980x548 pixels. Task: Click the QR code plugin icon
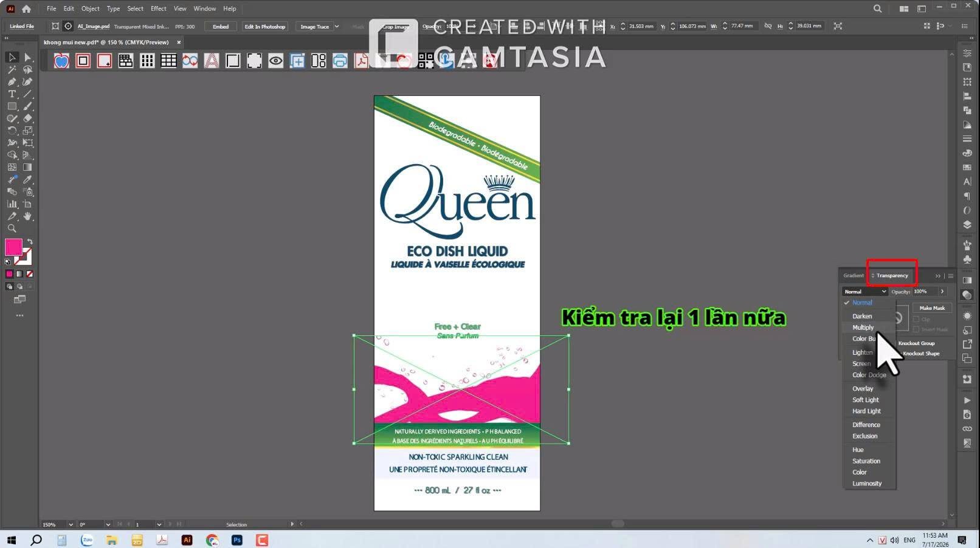tap(426, 61)
